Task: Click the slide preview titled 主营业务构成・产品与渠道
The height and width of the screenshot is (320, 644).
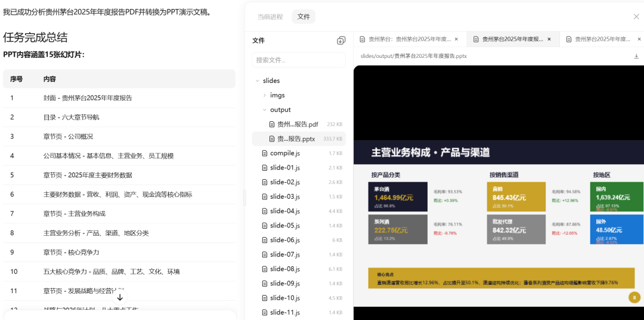Action: (x=499, y=223)
